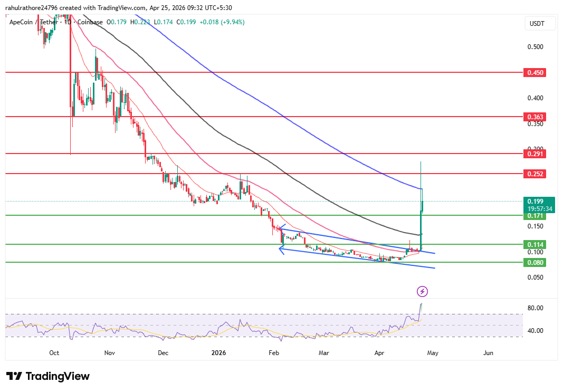Screen dimensions: 563x392
Task: Select the red resistance label 0.291
Action: click(535, 154)
